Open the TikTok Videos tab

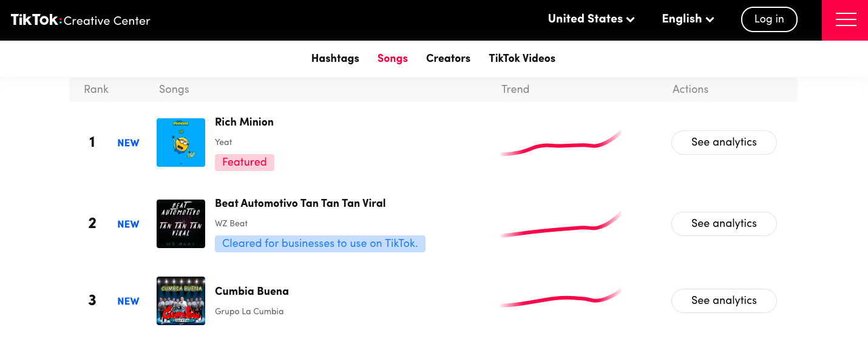coord(522,58)
